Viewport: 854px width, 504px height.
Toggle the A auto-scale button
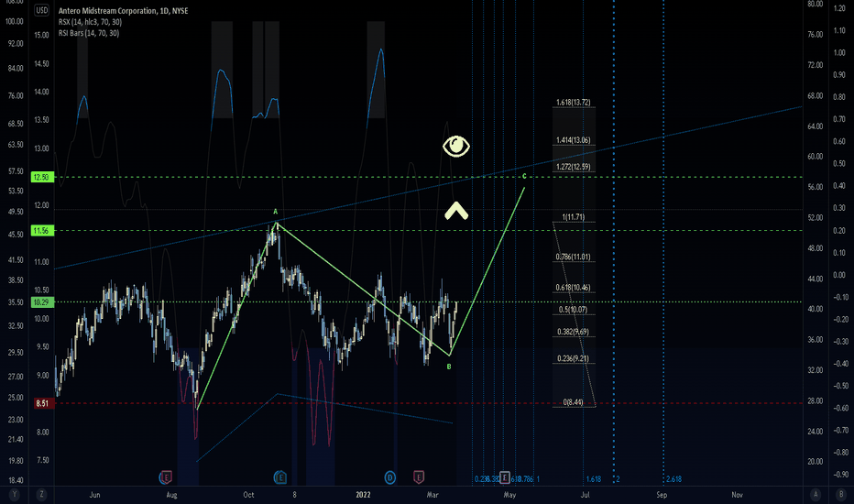tap(816, 495)
